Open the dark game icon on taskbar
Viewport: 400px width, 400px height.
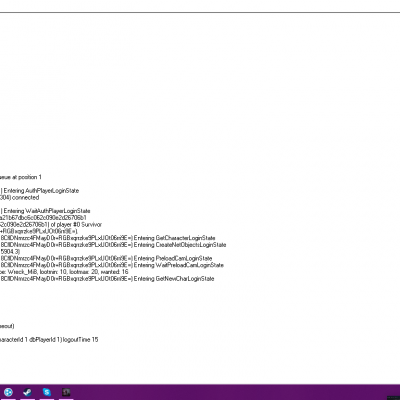pyautogui.click(x=66, y=392)
